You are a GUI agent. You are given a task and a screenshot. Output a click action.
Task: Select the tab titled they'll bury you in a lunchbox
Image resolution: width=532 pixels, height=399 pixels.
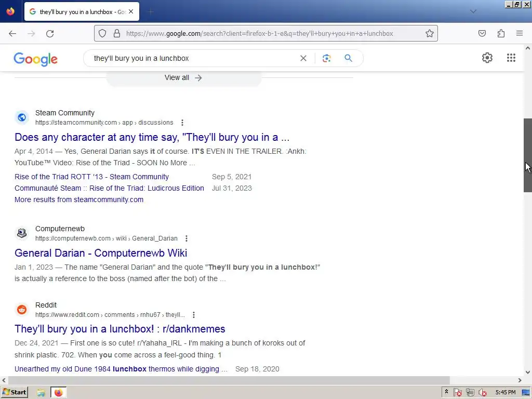[x=82, y=11]
